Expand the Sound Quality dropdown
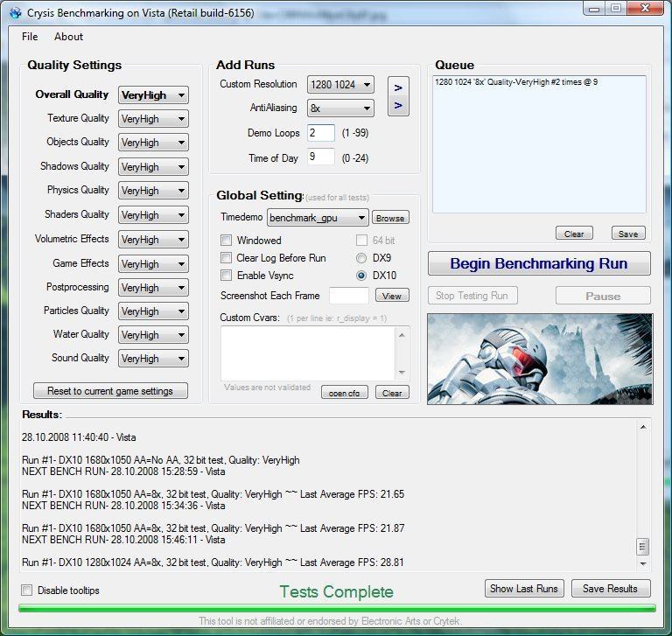The image size is (672, 636). [x=153, y=359]
